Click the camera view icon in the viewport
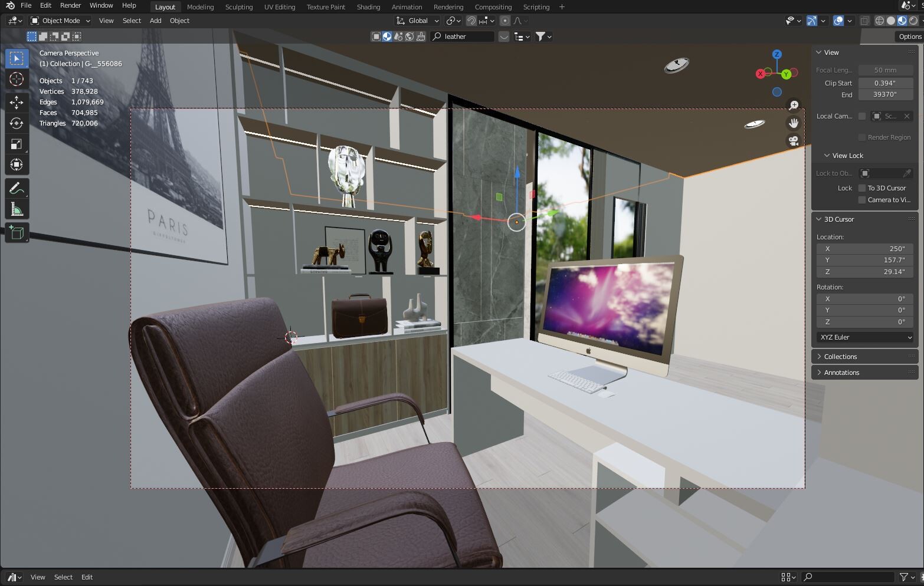 [793, 141]
